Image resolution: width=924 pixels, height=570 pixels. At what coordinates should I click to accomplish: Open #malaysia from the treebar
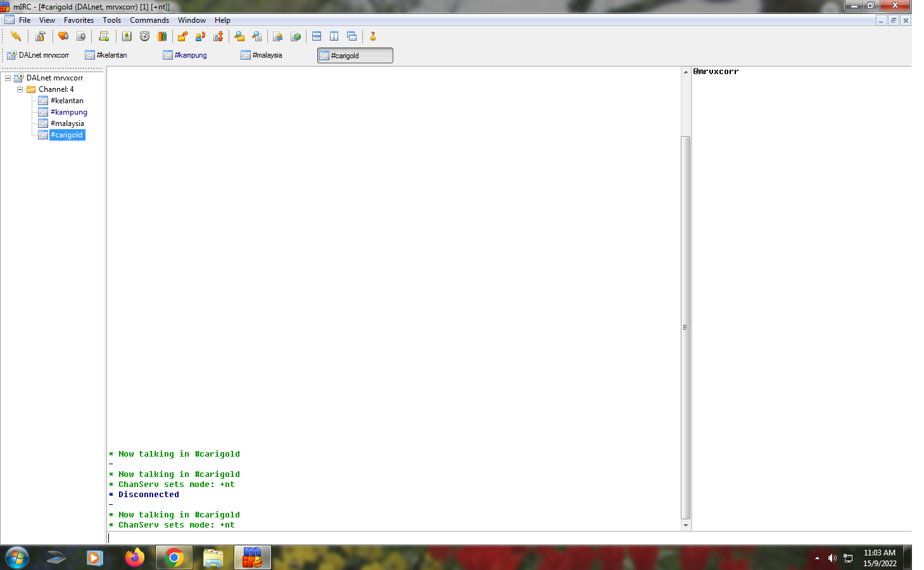(x=67, y=123)
